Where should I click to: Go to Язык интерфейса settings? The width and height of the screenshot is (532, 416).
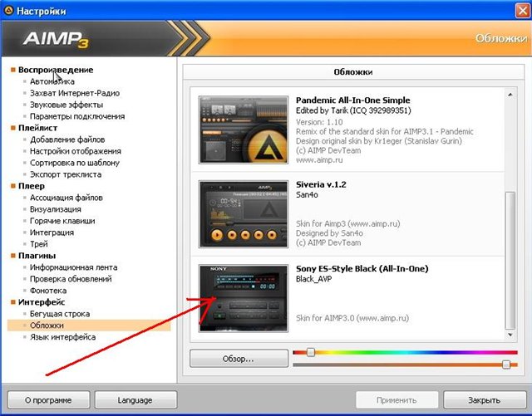(x=62, y=337)
